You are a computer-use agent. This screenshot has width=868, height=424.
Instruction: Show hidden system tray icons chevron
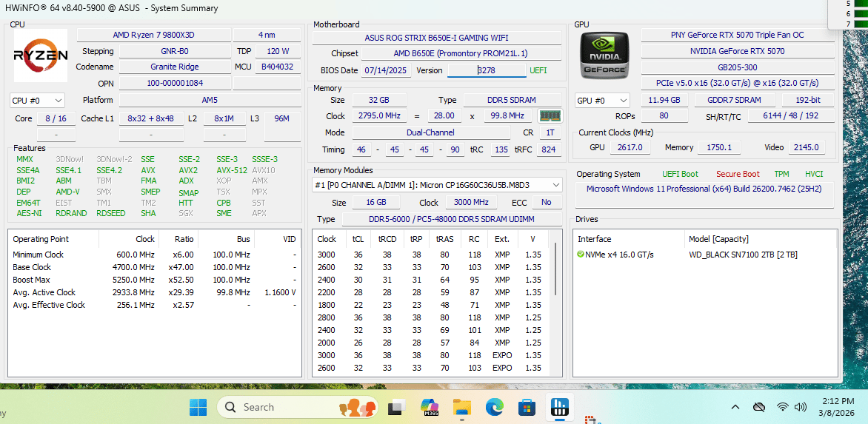pyautogui.click(x=735, y=408)
